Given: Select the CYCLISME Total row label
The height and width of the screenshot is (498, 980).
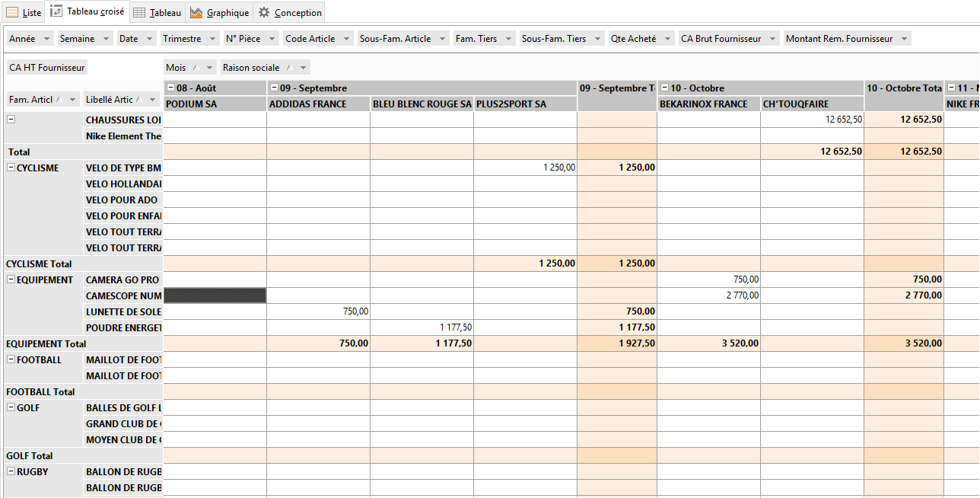Looking at the screenshot, I should (84, 264).
